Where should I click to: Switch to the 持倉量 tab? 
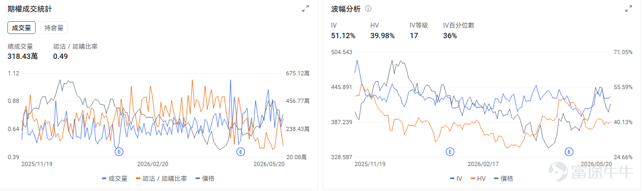[x=54, y=28]
